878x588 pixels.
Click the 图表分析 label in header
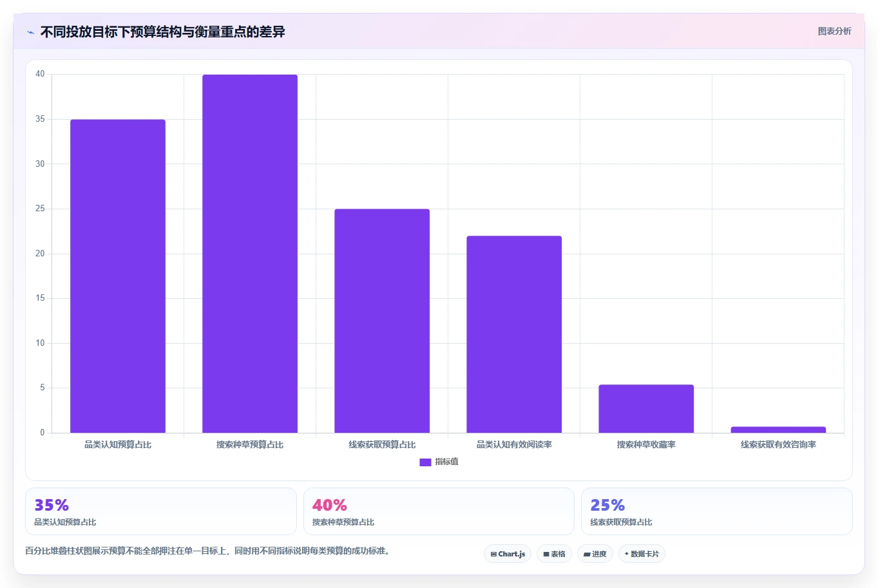pos(834,31)
